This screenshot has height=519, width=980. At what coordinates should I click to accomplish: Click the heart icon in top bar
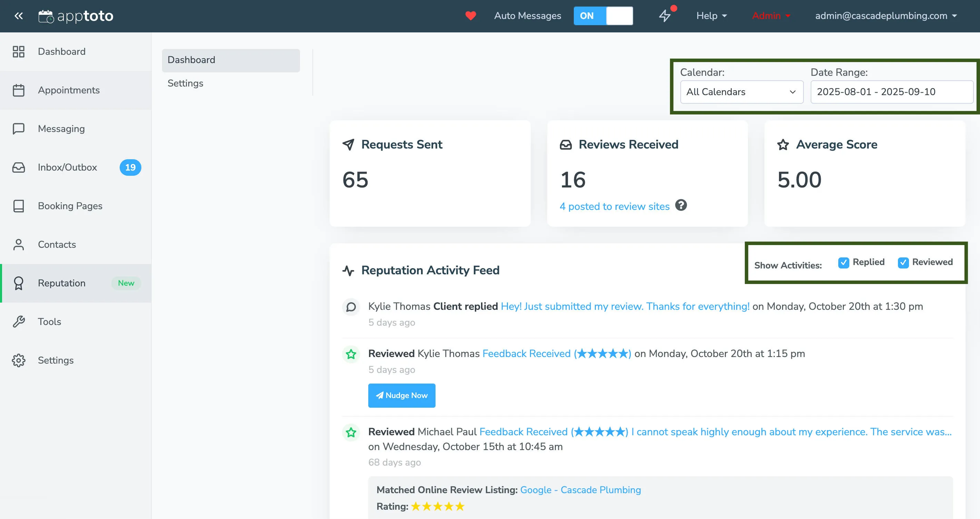click(471, 16)
